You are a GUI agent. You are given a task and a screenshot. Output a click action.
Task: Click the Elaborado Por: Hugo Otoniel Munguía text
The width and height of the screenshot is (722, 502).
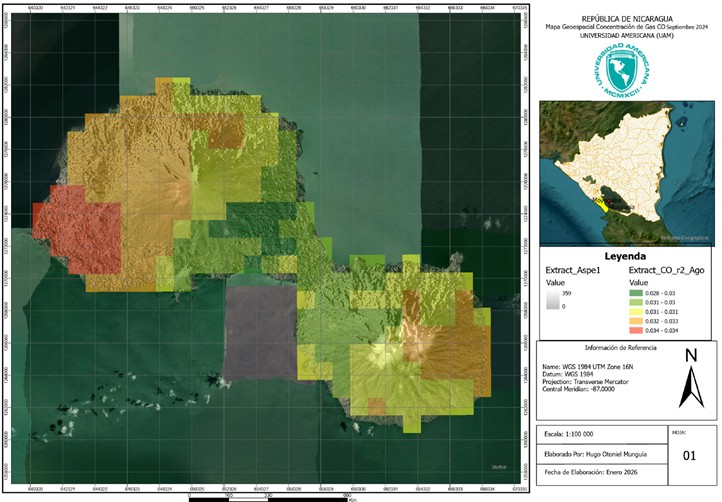tap(595, 454)
